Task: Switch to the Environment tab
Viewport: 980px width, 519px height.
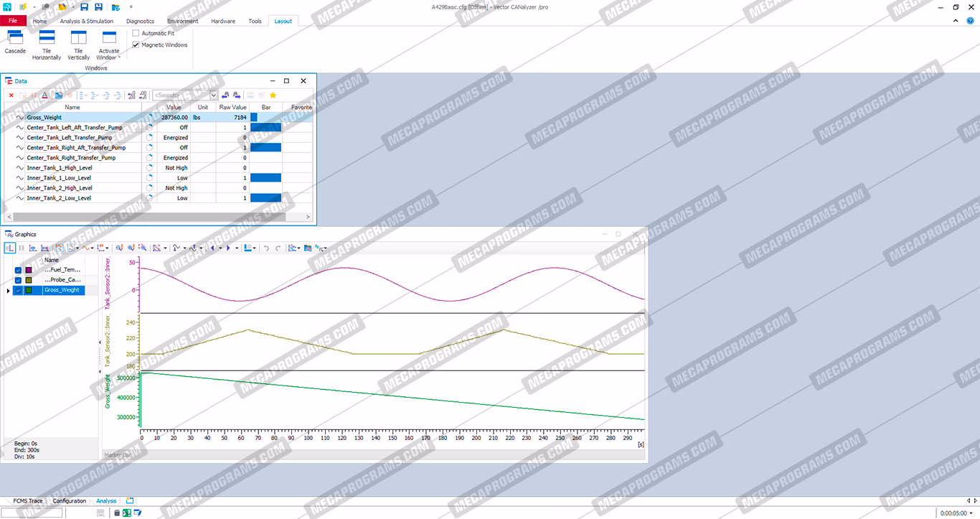Action: coord(183,21)
